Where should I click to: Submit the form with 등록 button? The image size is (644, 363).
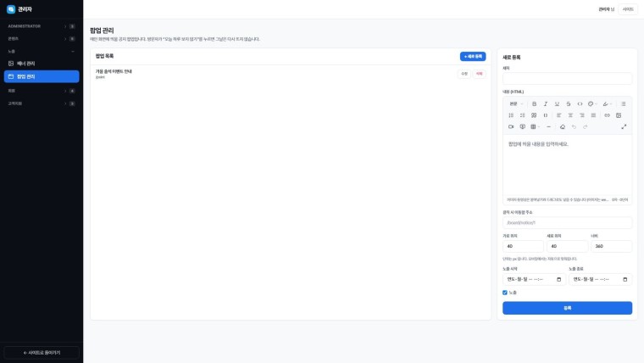[x=567, y=308]
